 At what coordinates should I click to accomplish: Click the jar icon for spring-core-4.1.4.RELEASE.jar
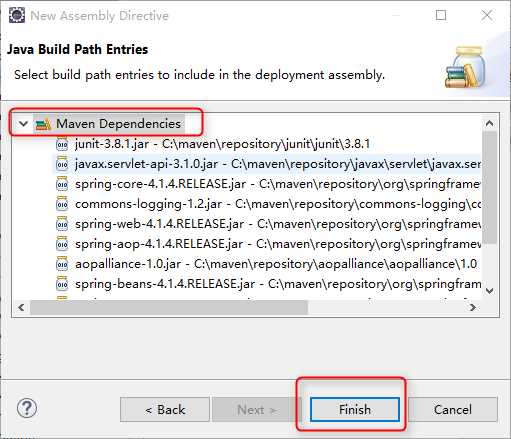62,184
